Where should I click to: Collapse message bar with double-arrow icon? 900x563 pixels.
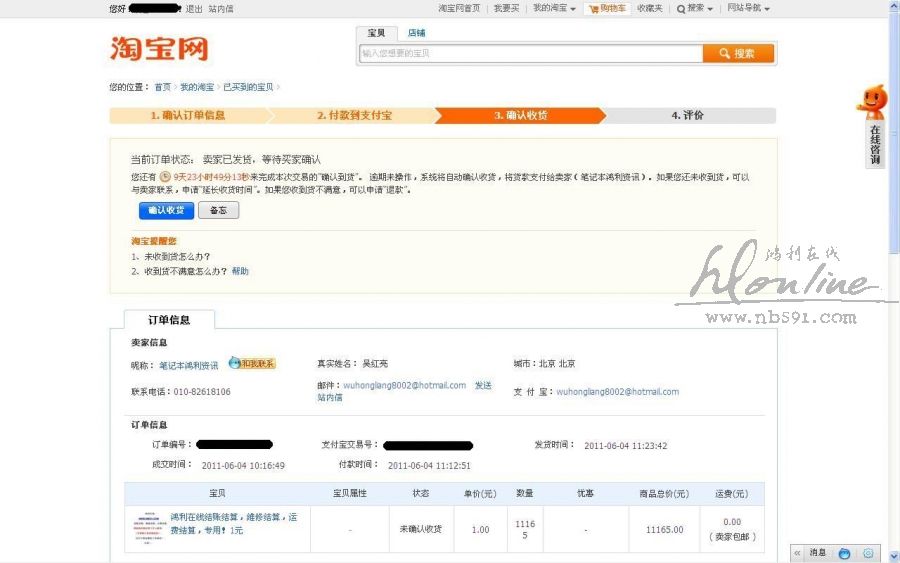[x=797, y=553]
